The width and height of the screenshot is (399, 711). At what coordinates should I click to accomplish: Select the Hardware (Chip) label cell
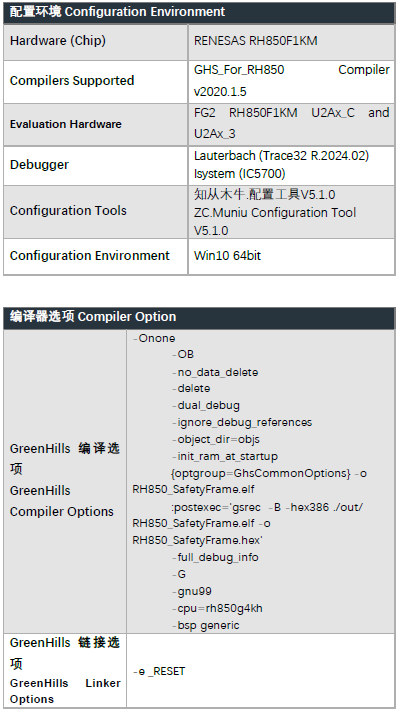pos(96,42)
